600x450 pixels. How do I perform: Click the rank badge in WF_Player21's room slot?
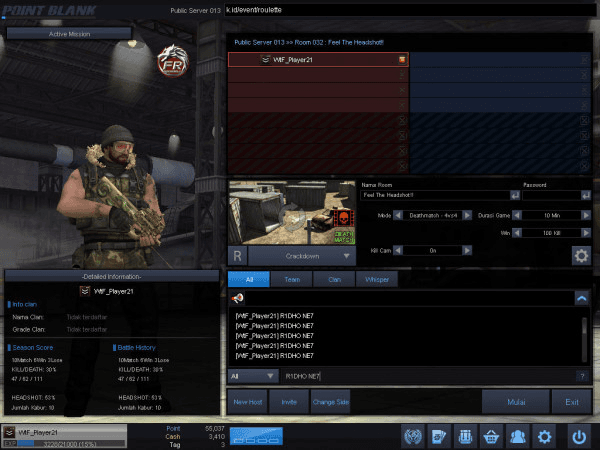coord(265,60)
